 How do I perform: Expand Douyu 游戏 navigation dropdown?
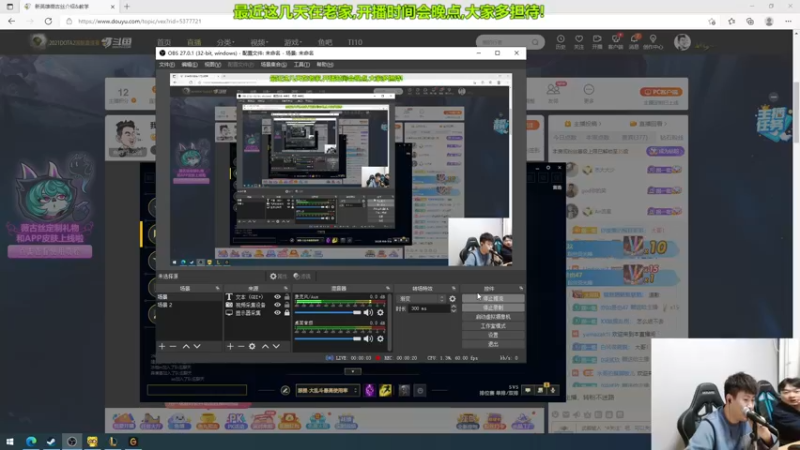point(293,42)
